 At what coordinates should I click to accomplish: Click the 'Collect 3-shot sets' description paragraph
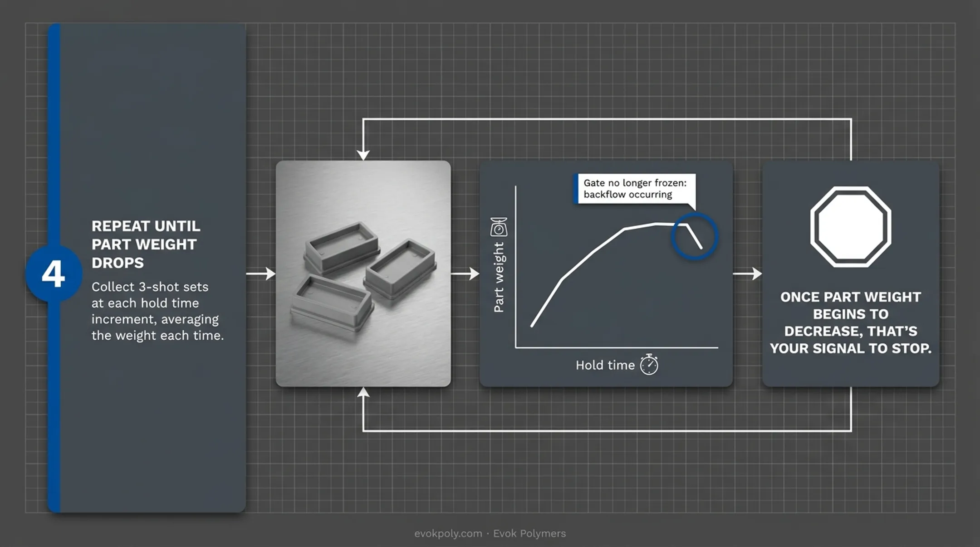[157, 311]
